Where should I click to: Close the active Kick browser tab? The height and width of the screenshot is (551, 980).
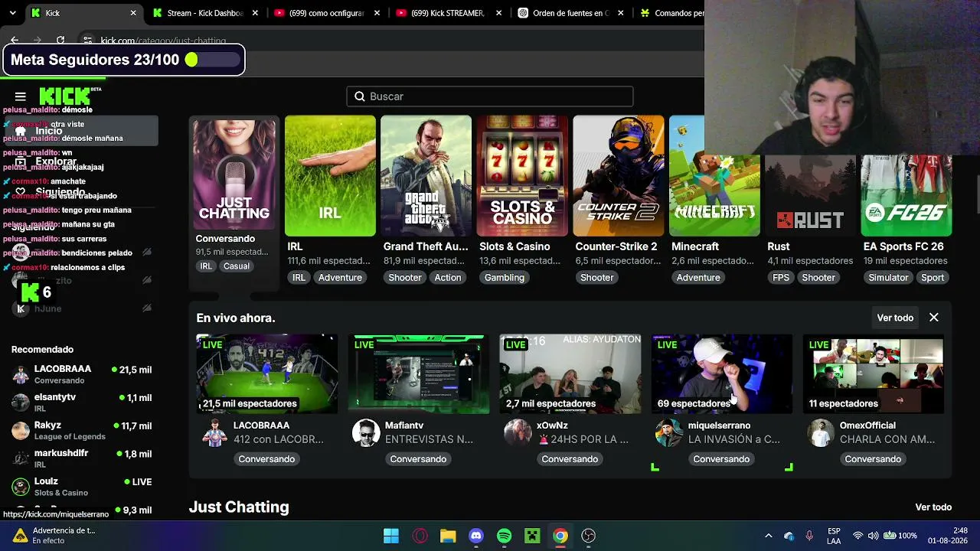point(133,13)
